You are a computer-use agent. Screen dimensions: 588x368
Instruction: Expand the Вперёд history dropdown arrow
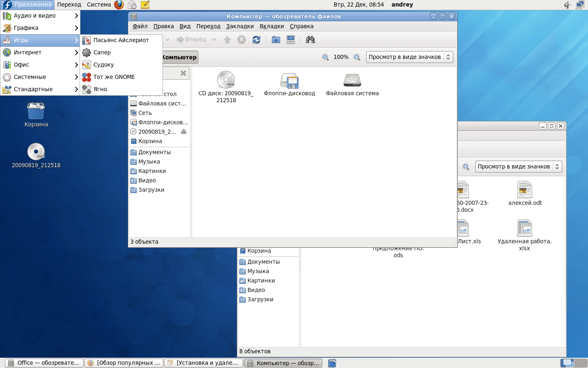tap(214, 40)
